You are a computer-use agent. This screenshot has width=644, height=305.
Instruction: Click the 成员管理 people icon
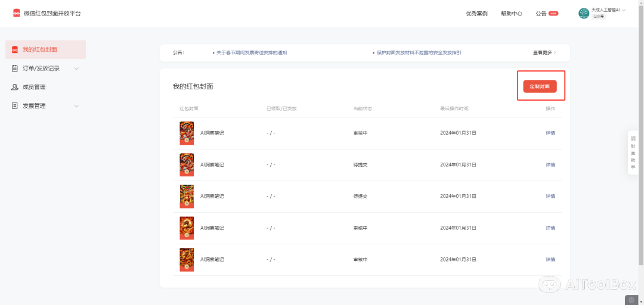click(x=15, y=87)
